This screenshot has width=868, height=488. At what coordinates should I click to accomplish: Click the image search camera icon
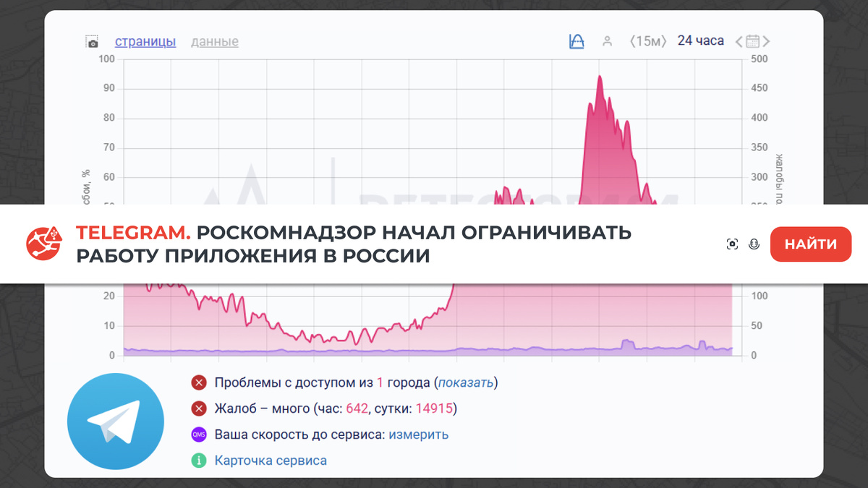coord(732,244)
